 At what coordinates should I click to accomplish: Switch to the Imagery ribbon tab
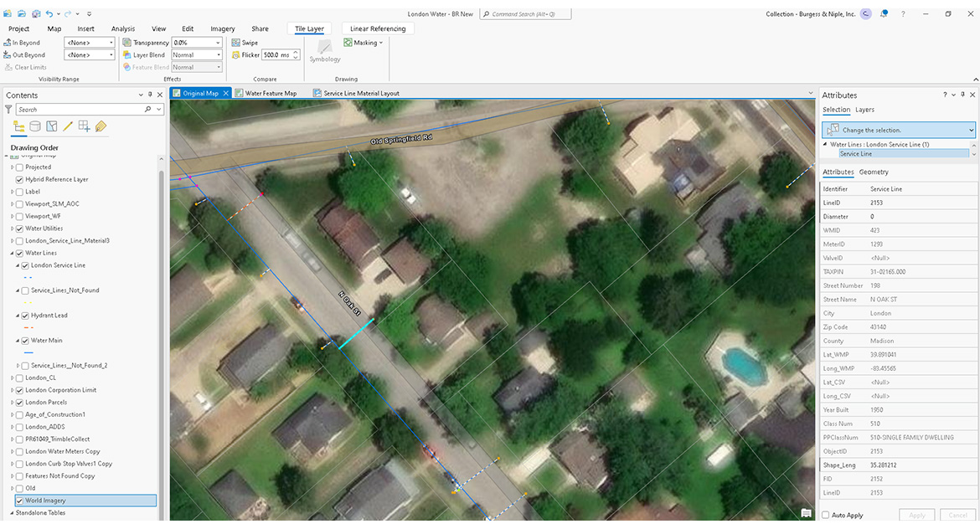(222, 28)
